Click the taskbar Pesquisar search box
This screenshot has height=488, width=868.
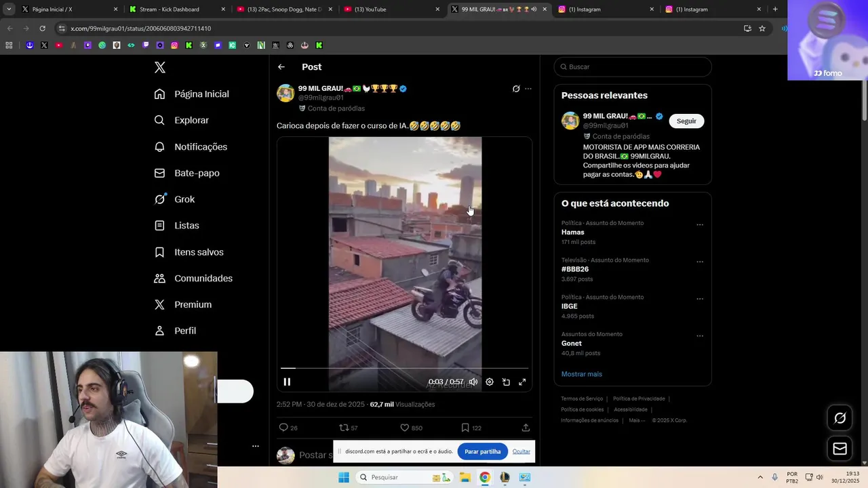click(406, 477)
